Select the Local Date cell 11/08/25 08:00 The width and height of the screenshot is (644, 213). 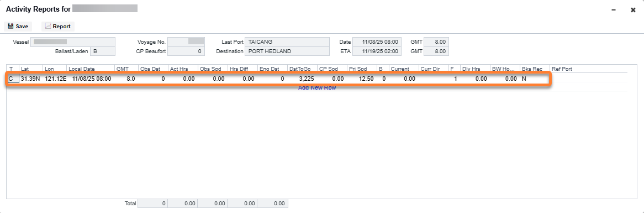coord(91,79)
